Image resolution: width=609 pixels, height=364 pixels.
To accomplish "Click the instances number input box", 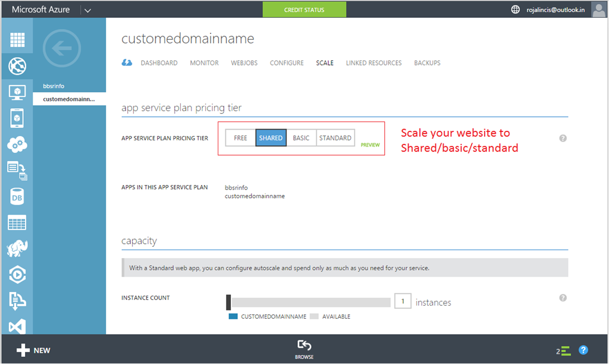I will (403, 301).
